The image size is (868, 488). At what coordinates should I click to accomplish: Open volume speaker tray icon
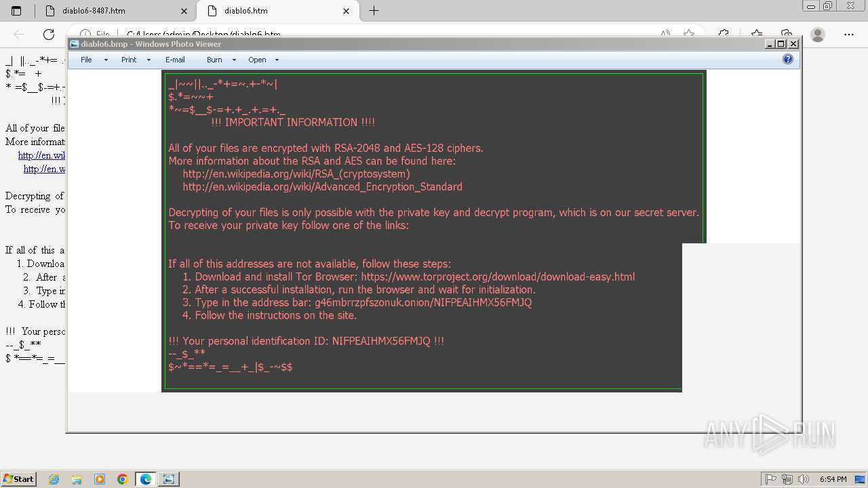coord(804,479)
